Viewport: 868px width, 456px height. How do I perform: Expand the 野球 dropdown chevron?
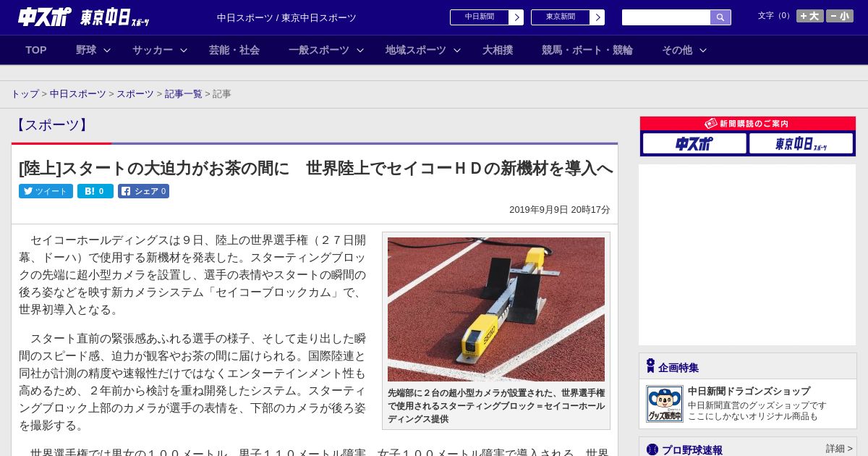[x=107, y=50]
